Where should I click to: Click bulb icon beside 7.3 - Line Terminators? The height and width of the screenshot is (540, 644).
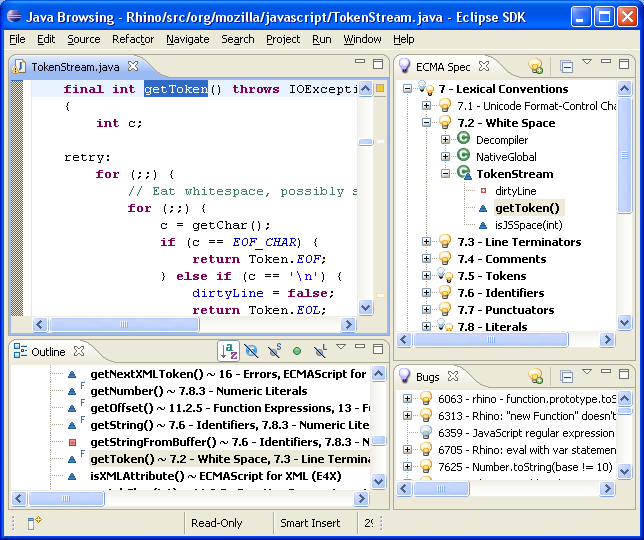click(x=445, y=241)
